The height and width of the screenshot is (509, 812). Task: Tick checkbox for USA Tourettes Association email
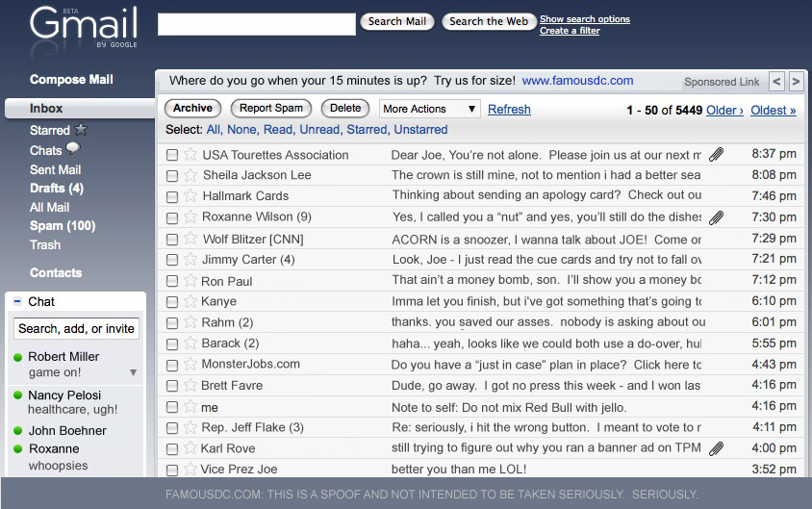[x=172, y=155]
